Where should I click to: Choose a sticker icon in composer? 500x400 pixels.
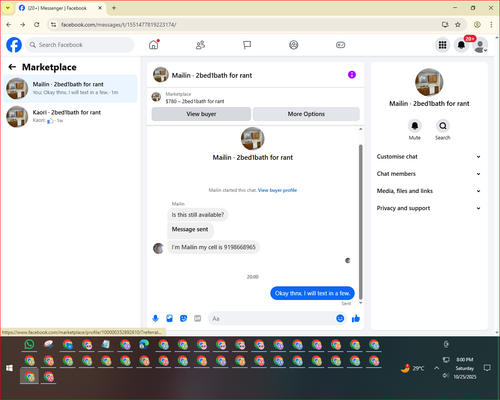(183, 318)
